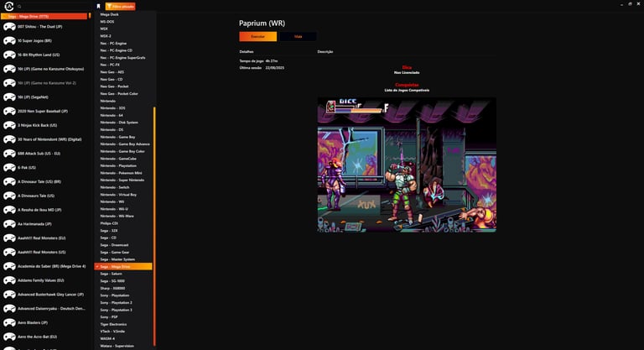Image resolution: width=644 pixels, height=350 pixels.
Task: Click controller icon beside 6-Pak (US)
Action: point(9,167)
